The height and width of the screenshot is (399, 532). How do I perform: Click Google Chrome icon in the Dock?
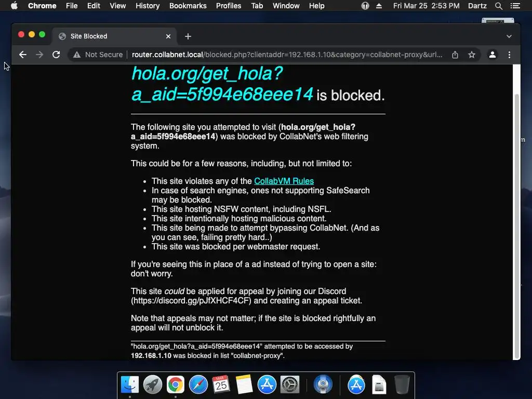(176, 384)
